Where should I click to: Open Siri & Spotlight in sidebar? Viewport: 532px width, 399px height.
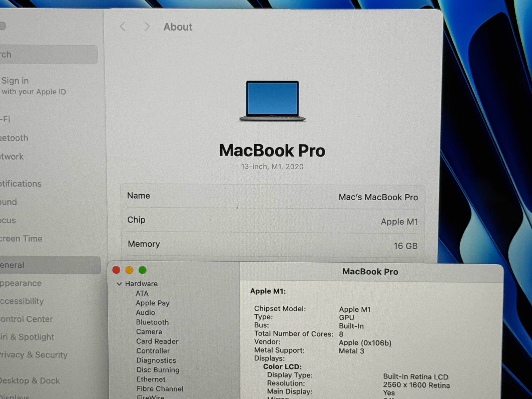pos(27,337)
